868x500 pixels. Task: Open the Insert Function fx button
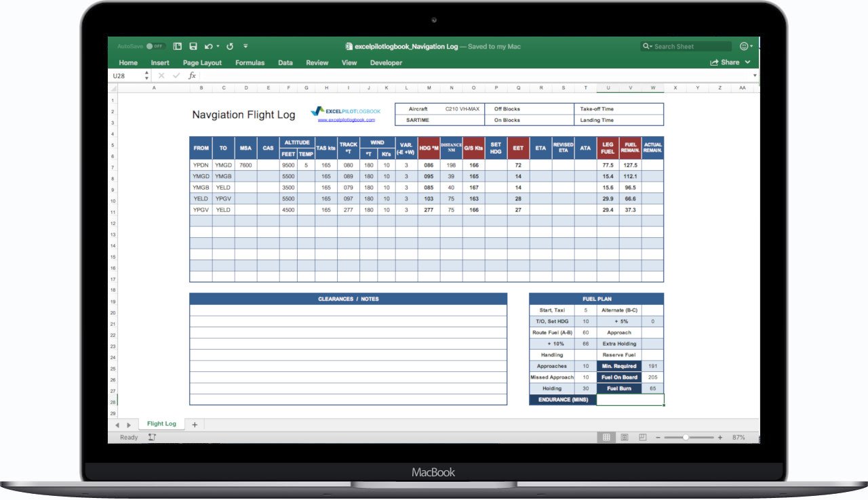[x=192, y=76]
